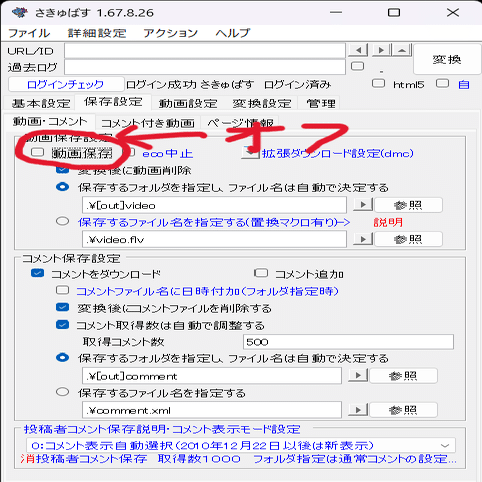Click arrow button next to .\video.flv field
482x482 pixels.
click(363, 239)
